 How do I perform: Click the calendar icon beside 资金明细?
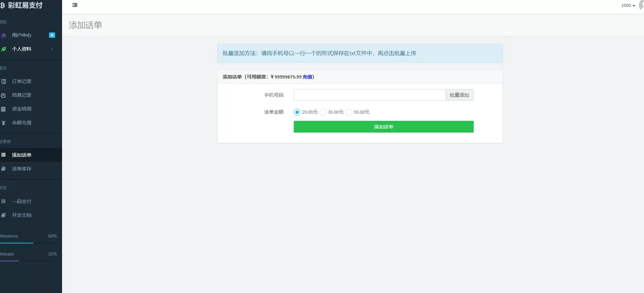[x=3, y=109]
